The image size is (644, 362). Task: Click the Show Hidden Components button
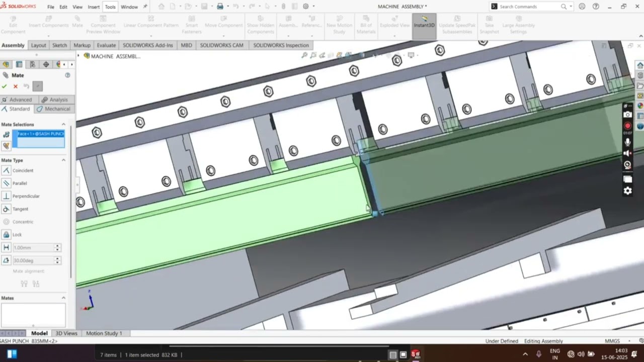[x=261, y=26]
